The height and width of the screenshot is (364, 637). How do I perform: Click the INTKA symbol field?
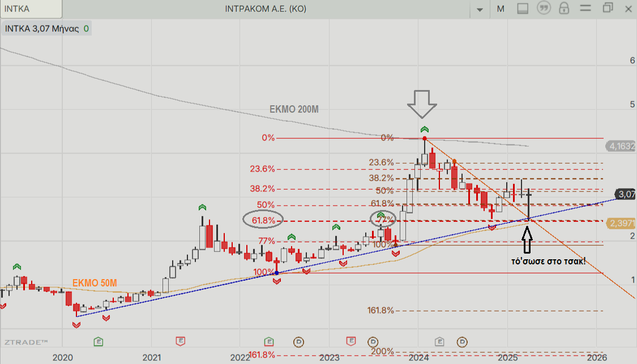coord(31,9)
